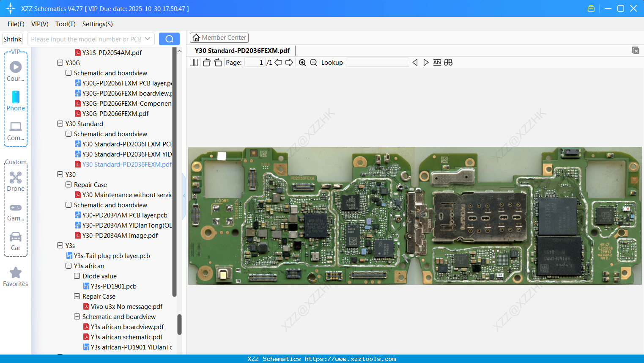Click the zoom out magnifier icon
Screen dimensions: 644x363
(313, 62)
